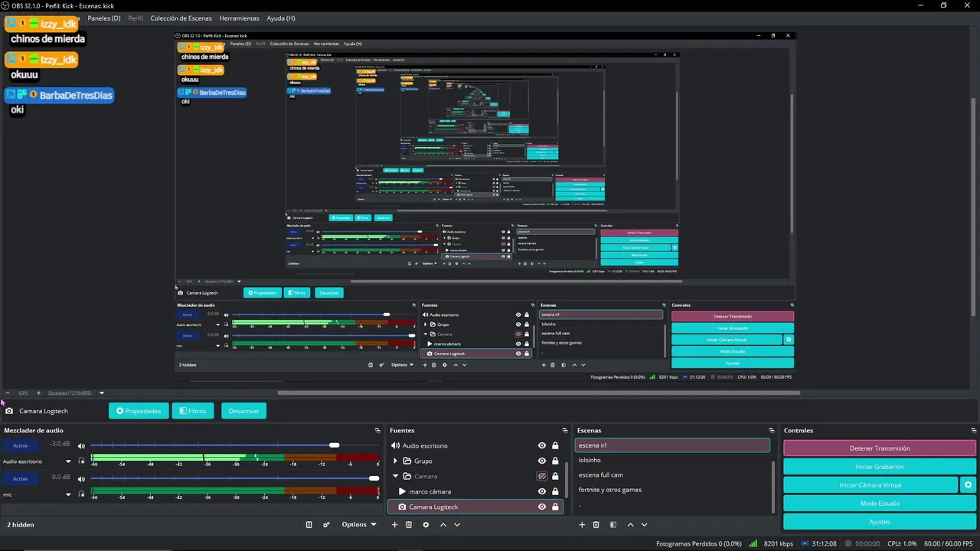Toggle monitoring headphones for Audio escritorio
The height and width of the screenshot is (551, 980).
pos(81,461)
